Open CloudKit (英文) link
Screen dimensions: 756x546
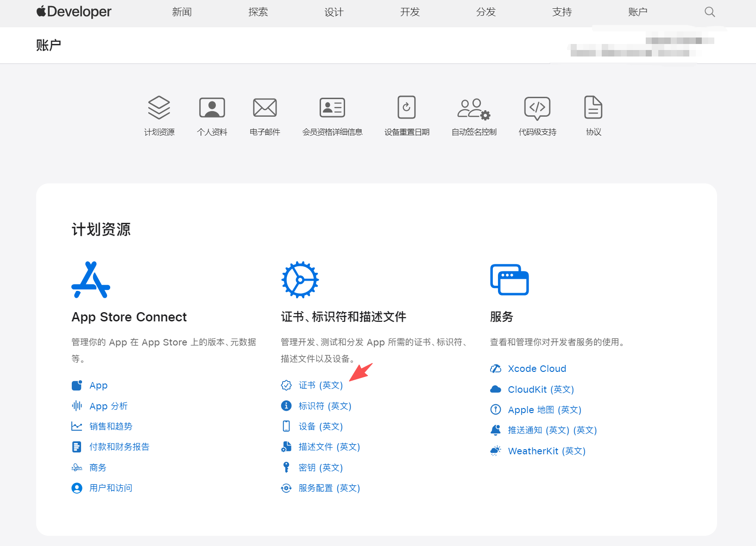pos(541,389)
